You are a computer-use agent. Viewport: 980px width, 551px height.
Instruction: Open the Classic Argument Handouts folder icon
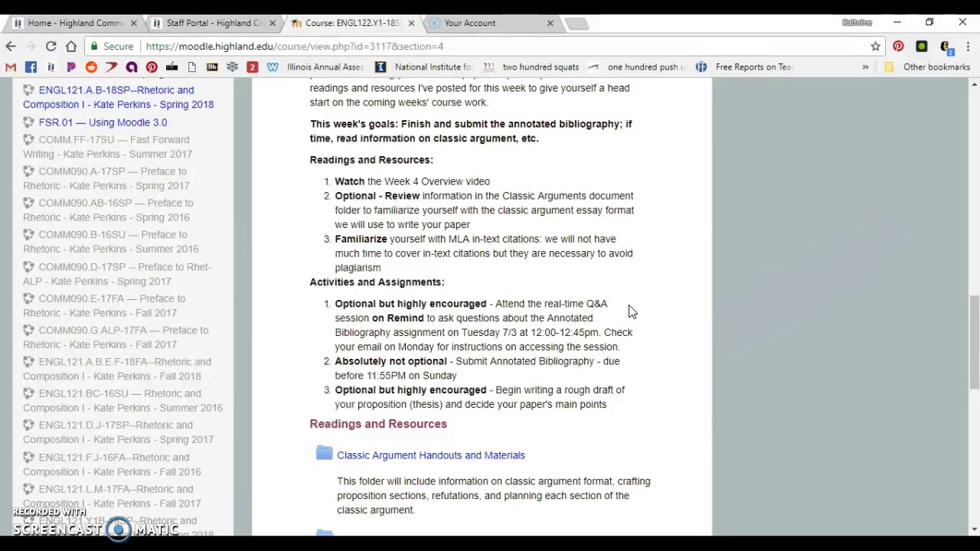pyautogui.click(x=324, y=454)
